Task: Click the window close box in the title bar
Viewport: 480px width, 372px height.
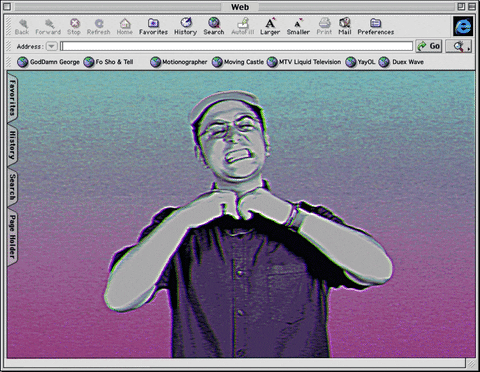Action: (x=7, y=6)
